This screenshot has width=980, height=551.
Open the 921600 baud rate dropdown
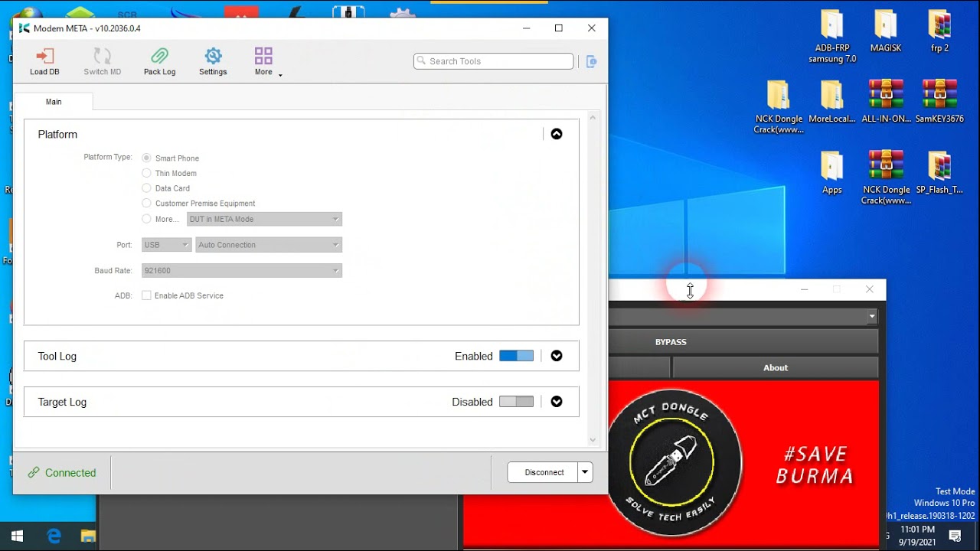[x=242, y=271]
